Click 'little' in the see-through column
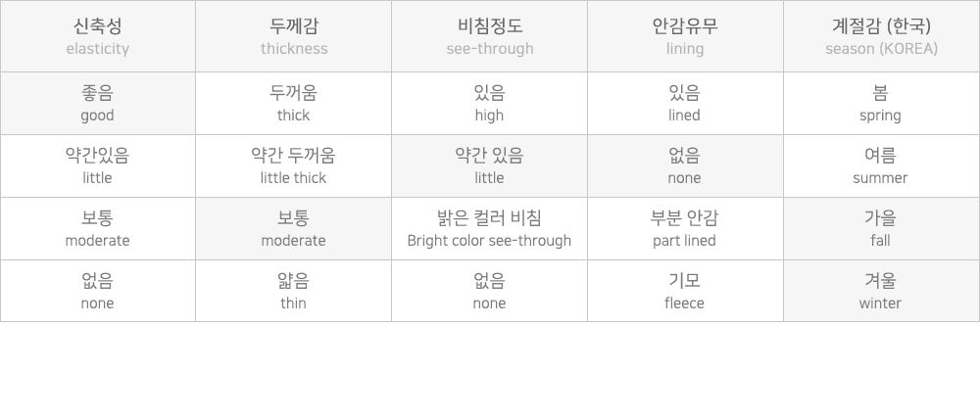Image resolution: width=980 pixels, height=420 pixels. (489, 166)
